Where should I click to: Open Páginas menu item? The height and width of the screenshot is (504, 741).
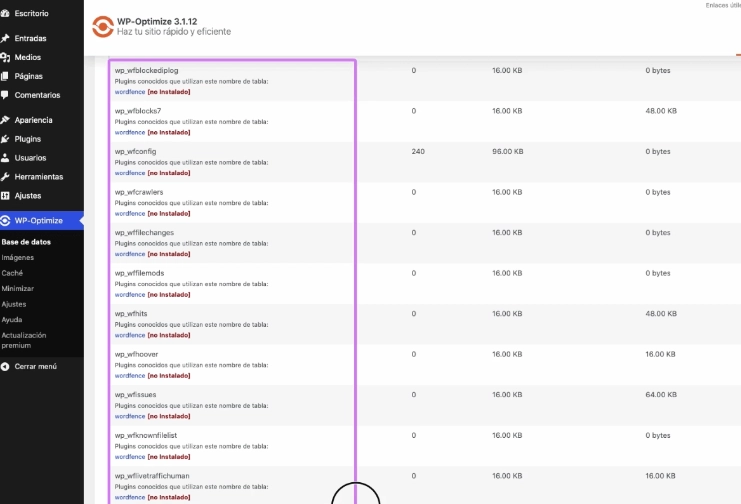click(x=28, y=76)
